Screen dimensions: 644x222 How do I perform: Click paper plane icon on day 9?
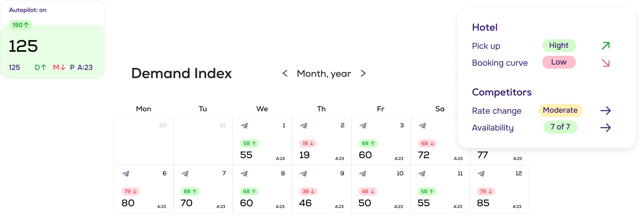tap(303, 174)
